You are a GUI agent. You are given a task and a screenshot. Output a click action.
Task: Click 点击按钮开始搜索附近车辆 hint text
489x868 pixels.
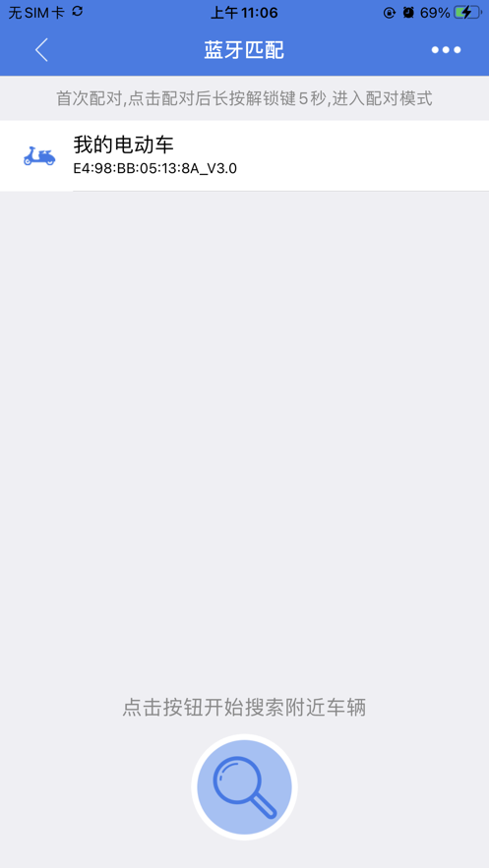(x=244, y=708)
